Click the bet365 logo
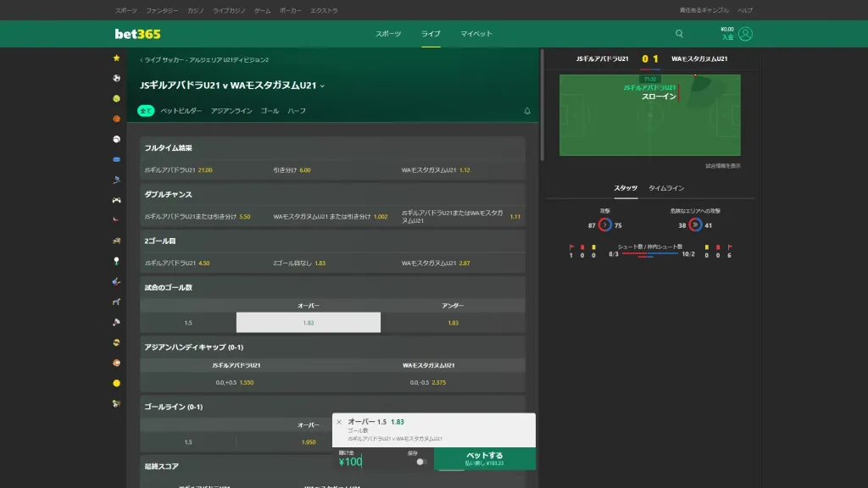The height and width of the screenshot is (488, 868). pyautogui.click(x=137, y=34)
